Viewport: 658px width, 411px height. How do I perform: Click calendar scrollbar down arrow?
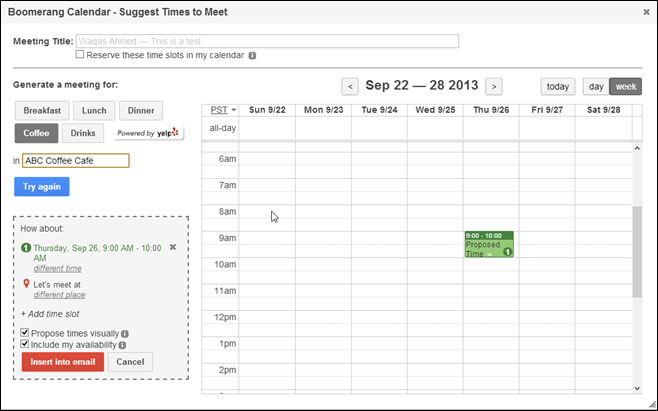[x=637, y=388]
